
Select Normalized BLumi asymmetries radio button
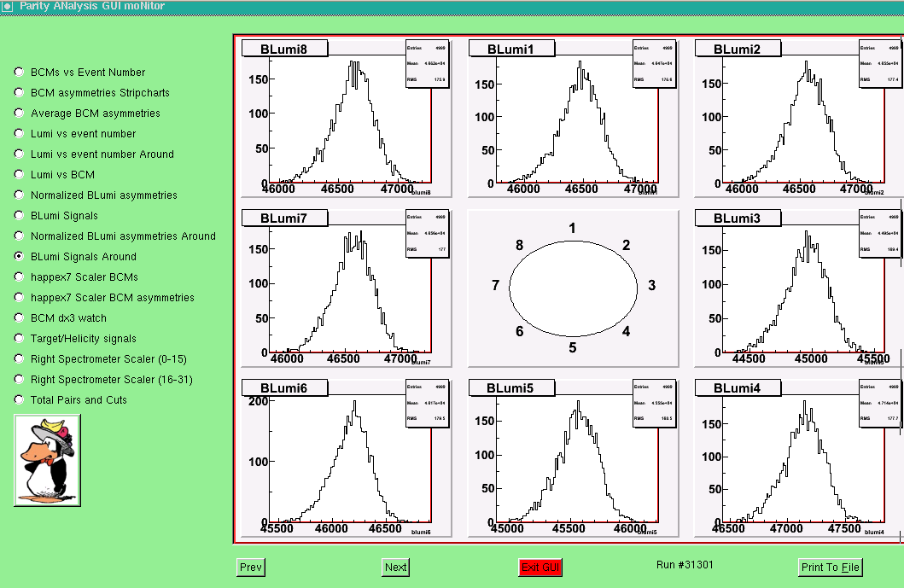pos(19,195)
